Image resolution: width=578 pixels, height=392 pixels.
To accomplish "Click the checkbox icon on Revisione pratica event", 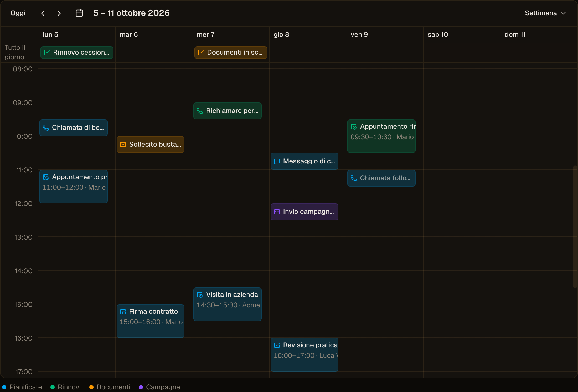I will 277,345.
